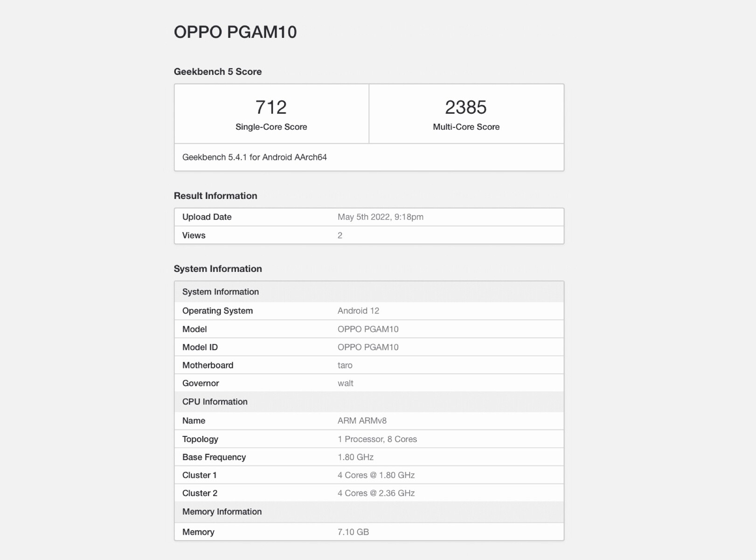756x560 pixels.
Task: Click the Views row label
Action: click(194, 236)
